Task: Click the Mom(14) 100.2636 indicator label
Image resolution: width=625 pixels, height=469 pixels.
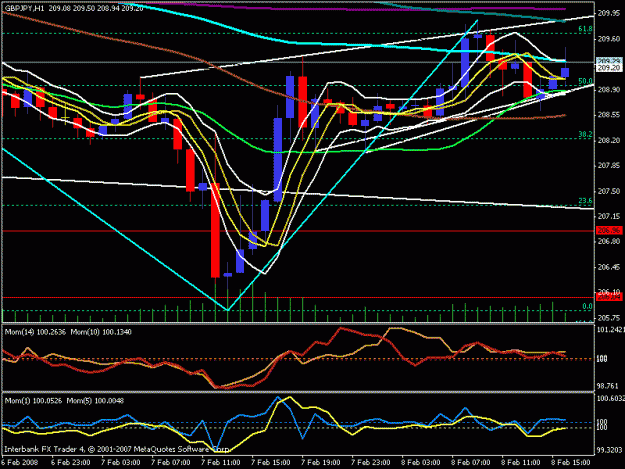Action: pos(36,332)
